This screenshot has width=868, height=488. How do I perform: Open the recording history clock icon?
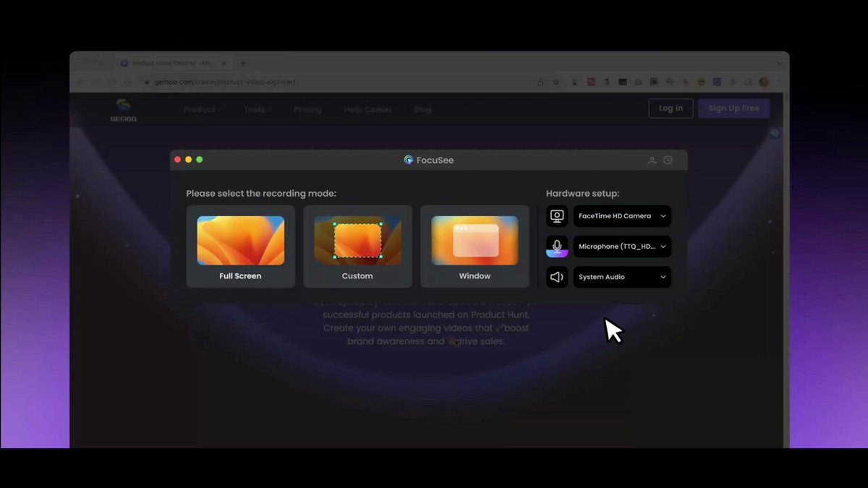tap(668, 160)
